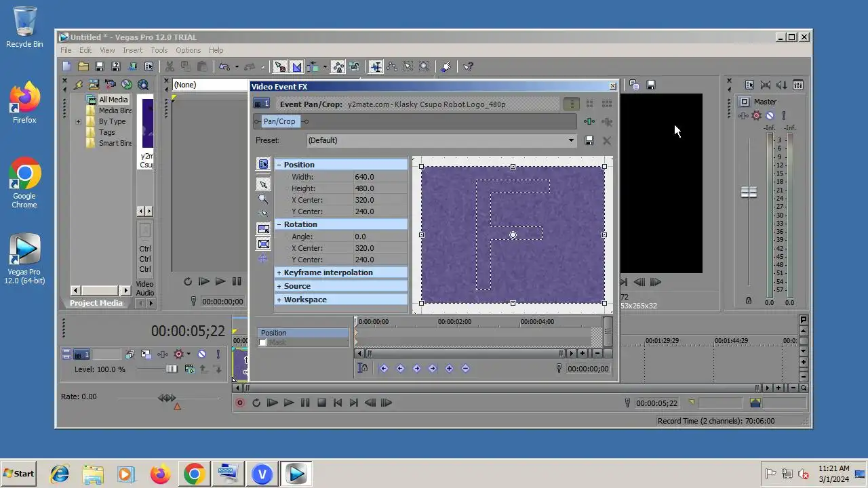The height and width of the screenshot is (488, 868).
Task: Click the Track Motion icon on track
Action: [x=146, y=354]
